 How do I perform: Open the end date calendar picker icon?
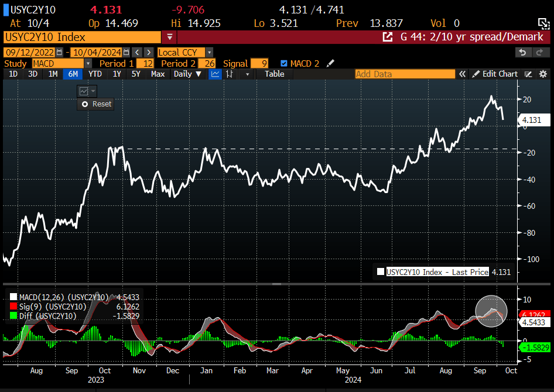[126, 53]
